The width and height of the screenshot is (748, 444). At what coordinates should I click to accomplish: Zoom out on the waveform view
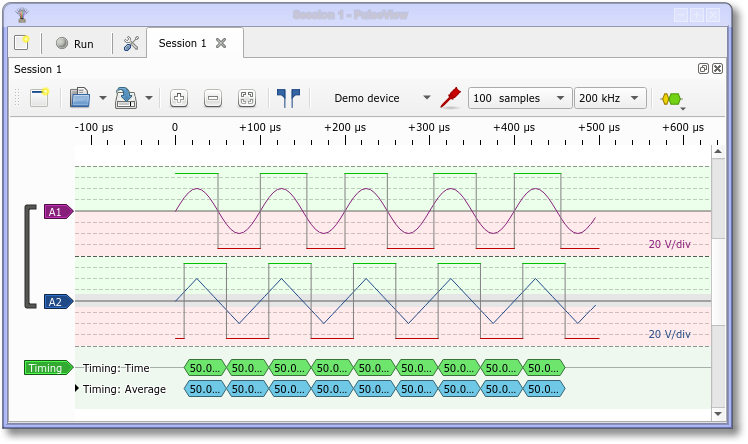pyautogui.click(x=213, y=98)
